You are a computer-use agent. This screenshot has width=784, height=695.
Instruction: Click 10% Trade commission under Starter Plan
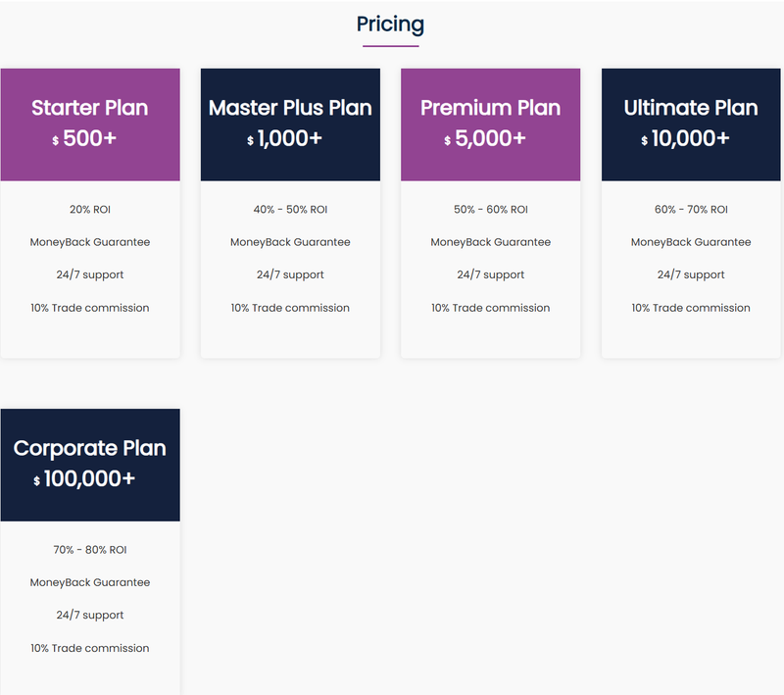[x=90, y=308]
